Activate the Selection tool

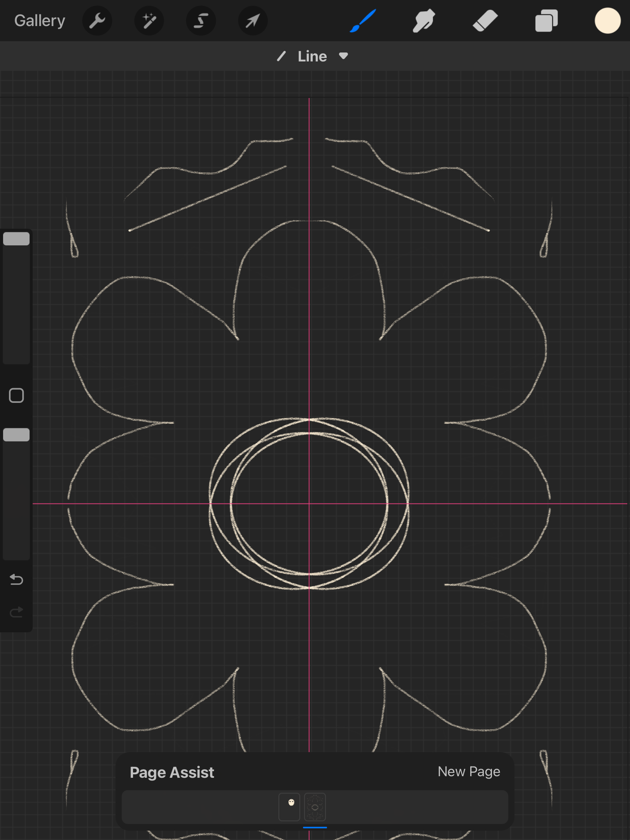[x=201, y=21]
